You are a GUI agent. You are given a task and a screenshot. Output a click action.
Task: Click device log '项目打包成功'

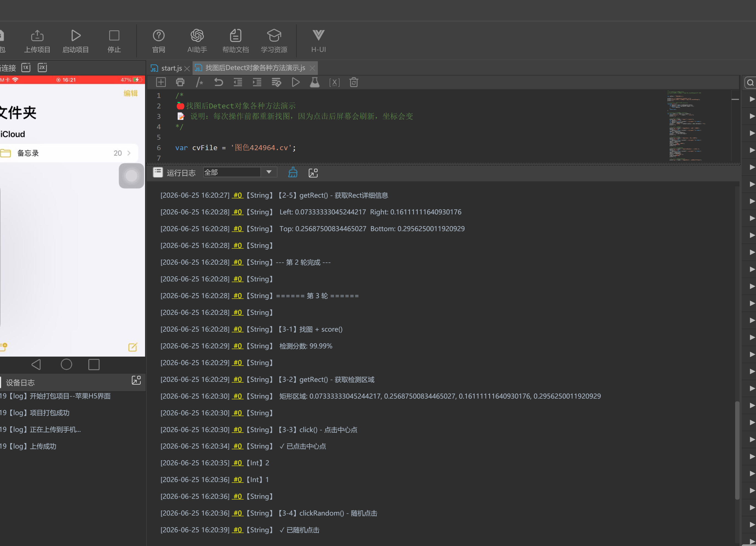pyautogui.click(x=50, y=413)
